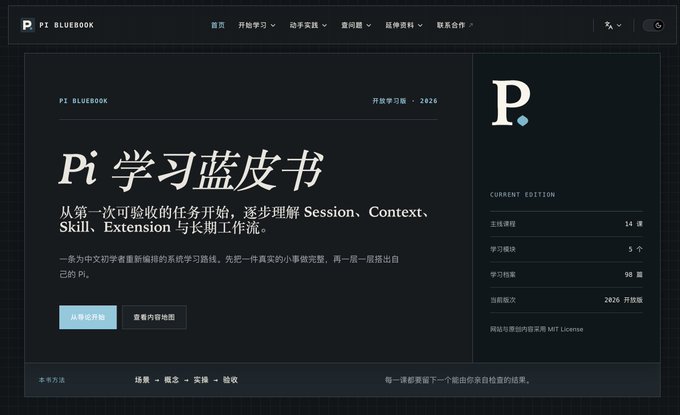Click the paragraph starting 一条为中文初学者
The height and width of the screenshot is (415, 680).
pyautogui.click(x=229, y=267)
